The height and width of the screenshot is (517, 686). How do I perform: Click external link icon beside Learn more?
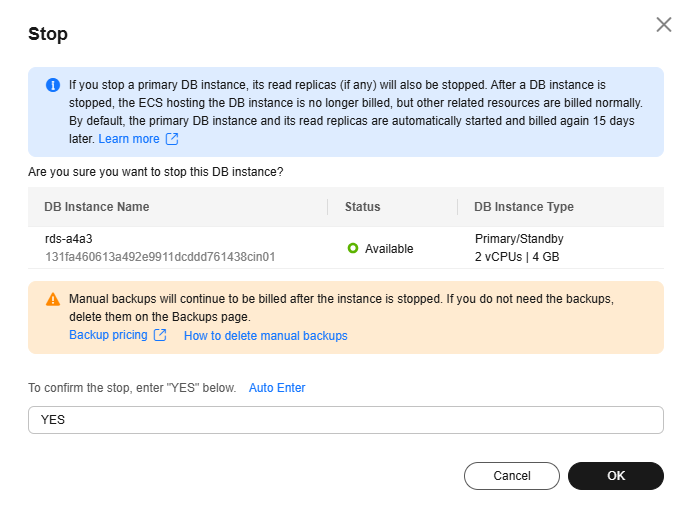click(x=172, y=139)
